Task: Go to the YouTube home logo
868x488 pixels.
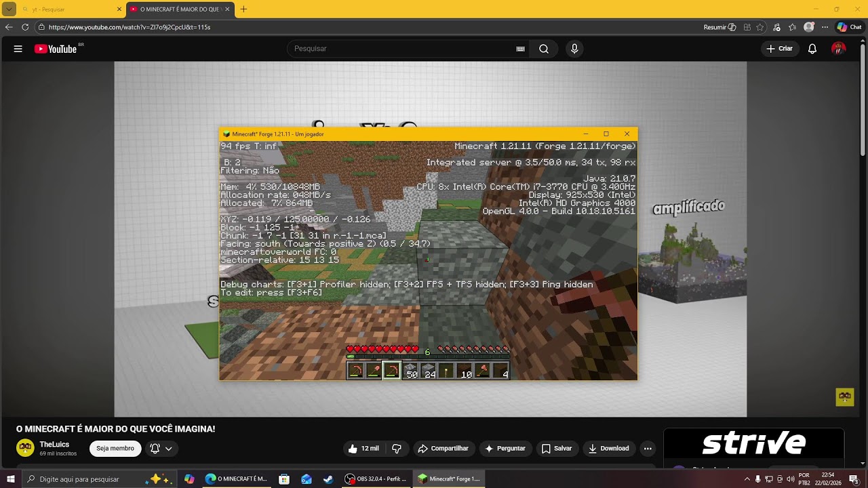Action: point(56,49)
